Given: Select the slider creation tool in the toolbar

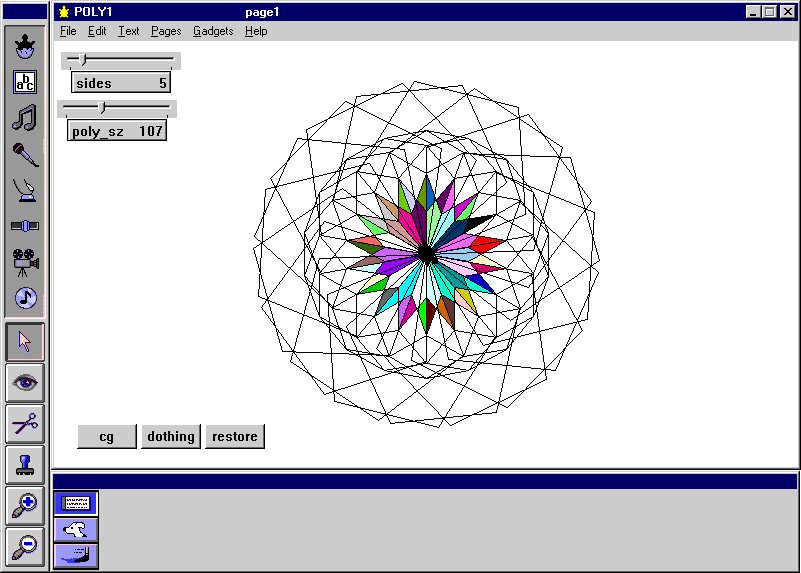Looking at the screenshot, I should 25,226.
